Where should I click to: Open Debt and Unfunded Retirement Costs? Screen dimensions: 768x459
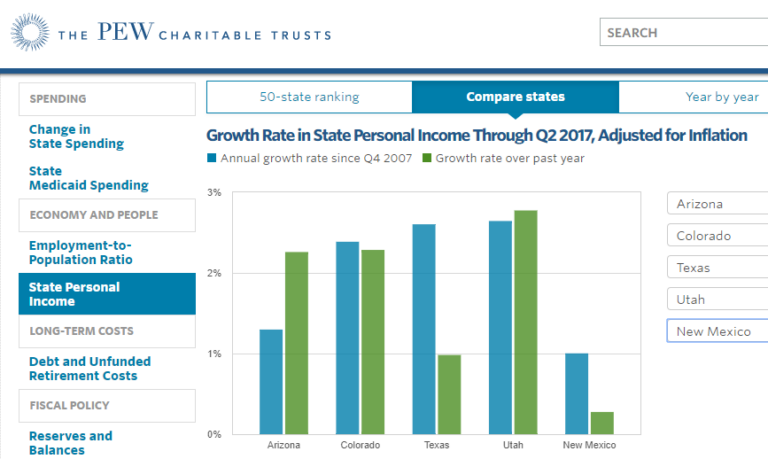(x=90, y=368)
